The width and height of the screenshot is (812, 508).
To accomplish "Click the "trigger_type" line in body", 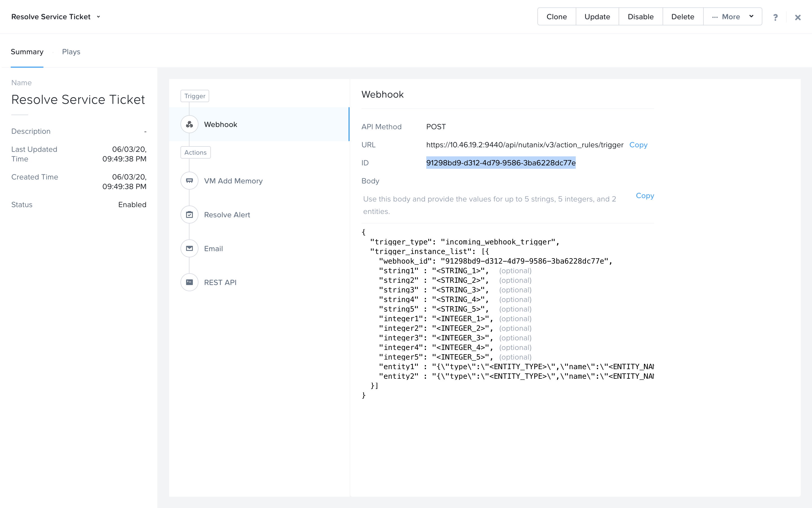I will [465, 242].
